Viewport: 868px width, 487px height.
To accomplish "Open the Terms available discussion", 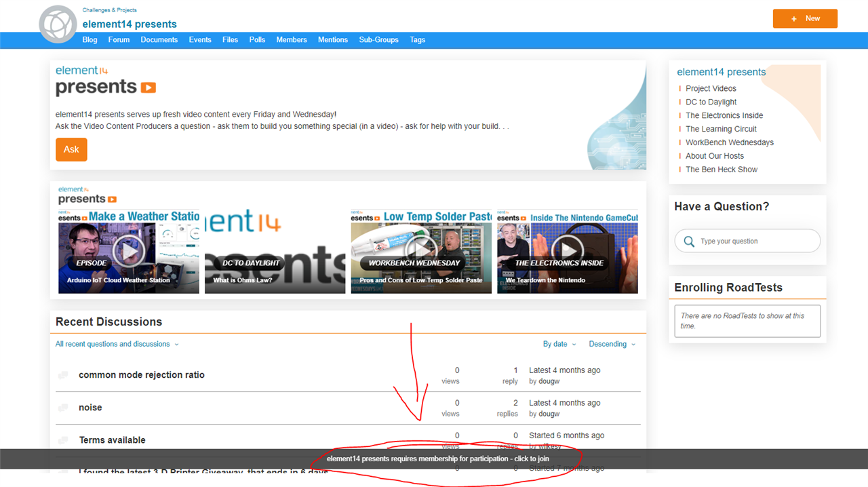I will (x=113, y=440).
